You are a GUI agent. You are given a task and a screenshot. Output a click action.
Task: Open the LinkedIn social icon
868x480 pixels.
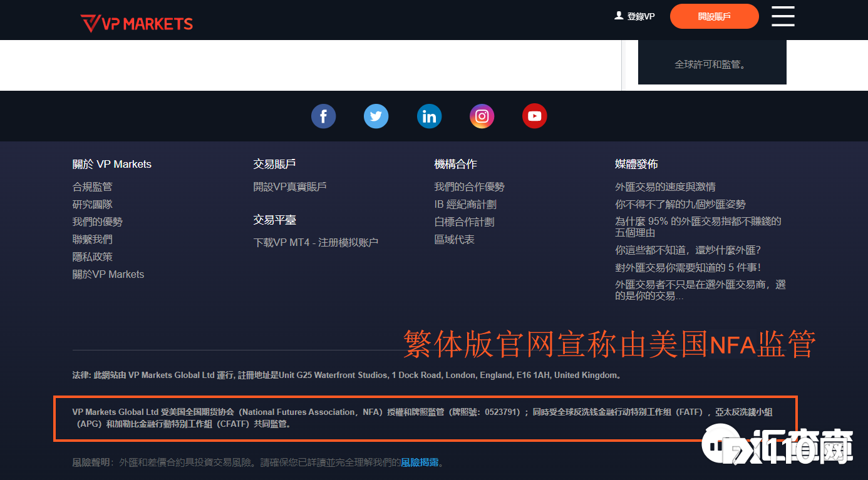pos(429,116)
